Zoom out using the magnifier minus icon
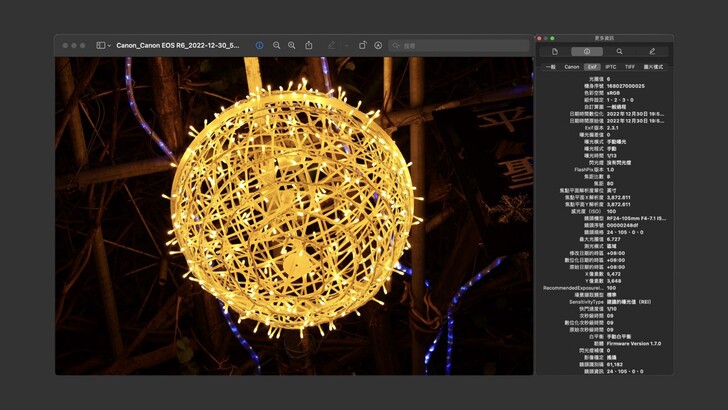 277,45
